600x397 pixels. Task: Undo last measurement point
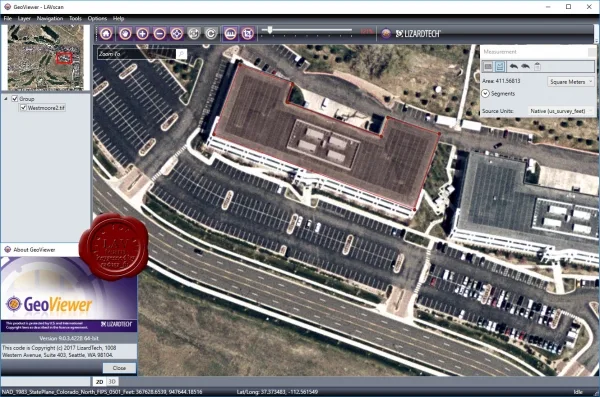(x=514, y=67)
